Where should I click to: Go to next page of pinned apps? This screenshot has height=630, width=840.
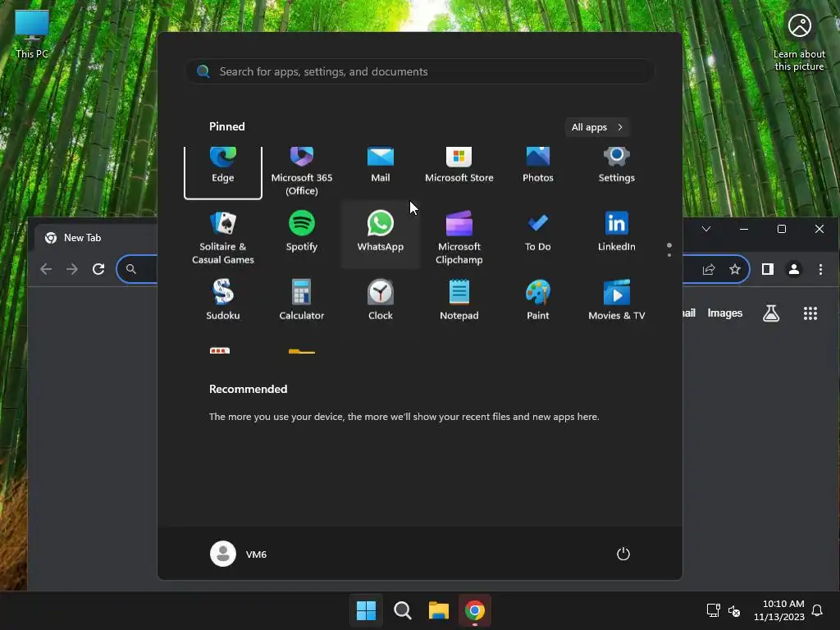pos(669,255)
